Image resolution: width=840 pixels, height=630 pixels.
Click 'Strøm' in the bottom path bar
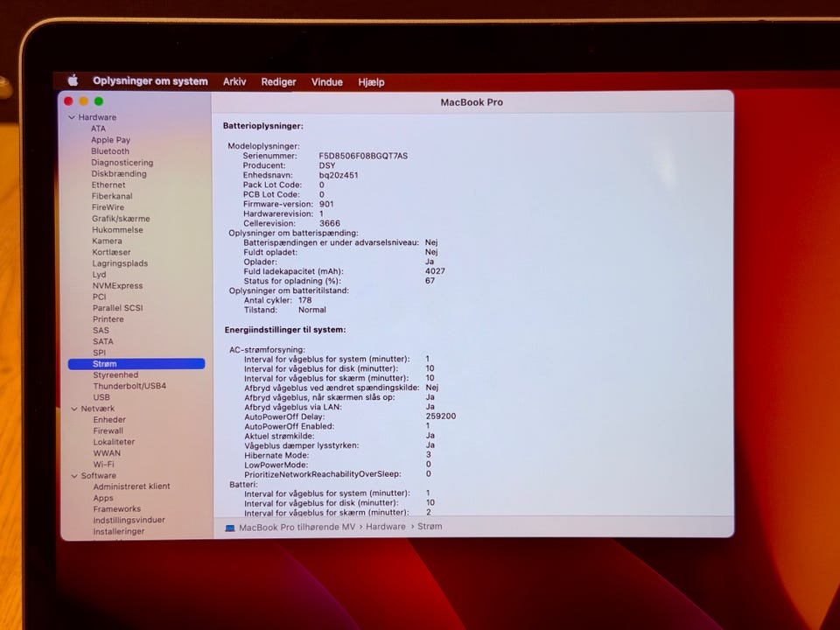pos(430,527)
